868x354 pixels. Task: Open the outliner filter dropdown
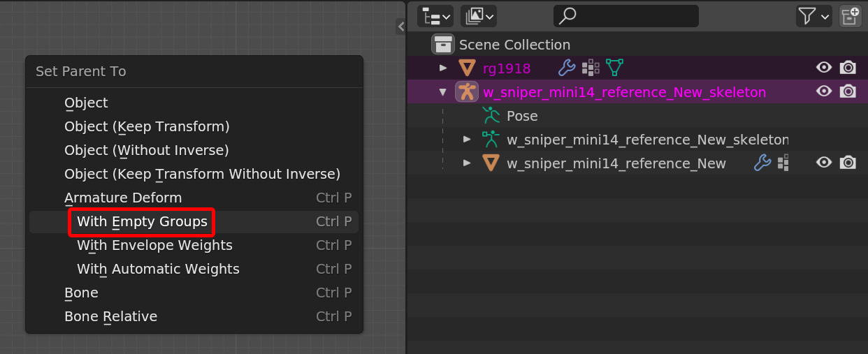(813, 16)
